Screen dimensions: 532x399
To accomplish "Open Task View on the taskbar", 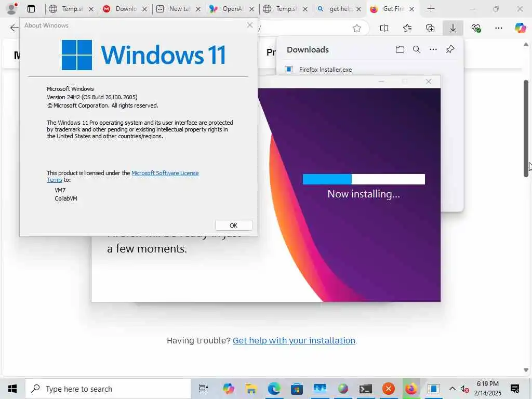I will point(203,389).
